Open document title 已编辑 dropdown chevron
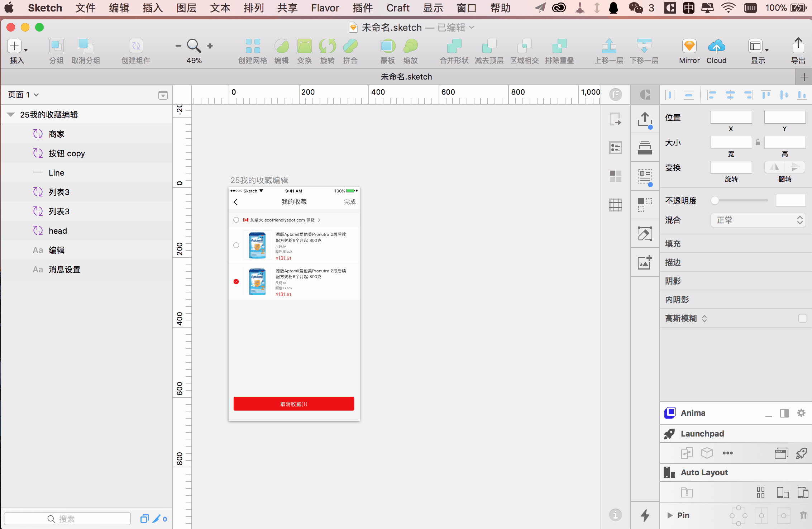812x529 pixels. click(x=472, y=27)
